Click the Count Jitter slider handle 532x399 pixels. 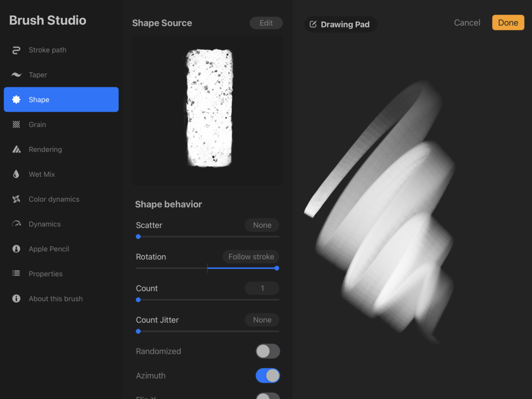click(x=138, y=331)
